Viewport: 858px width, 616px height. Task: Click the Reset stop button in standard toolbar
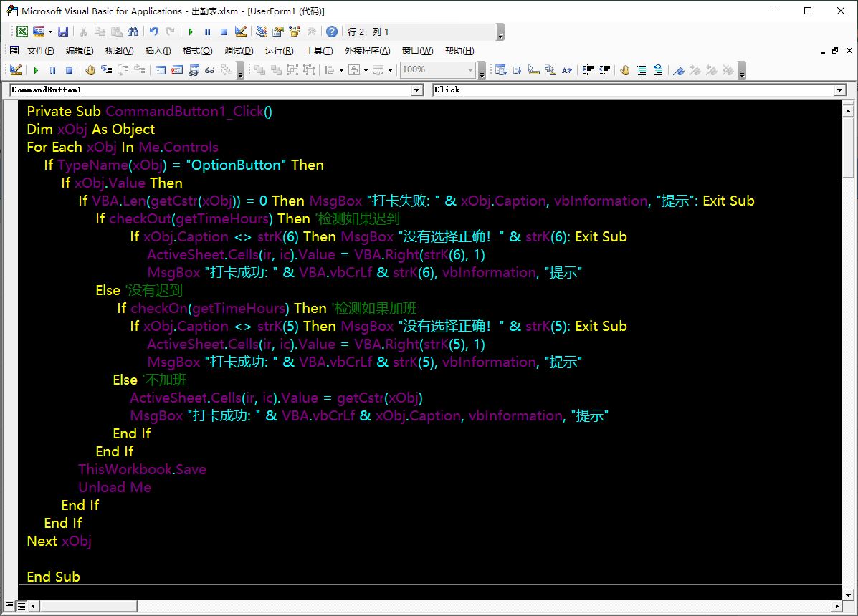(224, 32)
